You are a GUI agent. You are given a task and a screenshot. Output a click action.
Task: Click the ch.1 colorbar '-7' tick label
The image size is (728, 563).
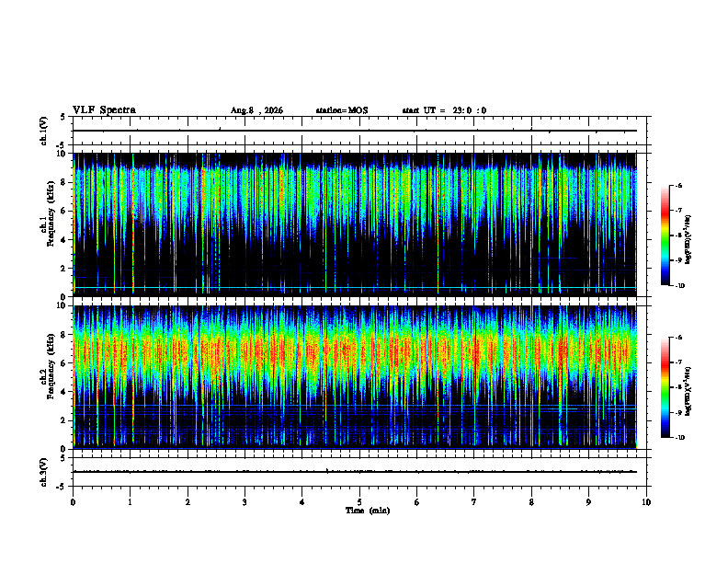pyautogui.click(x=678, y=211)
